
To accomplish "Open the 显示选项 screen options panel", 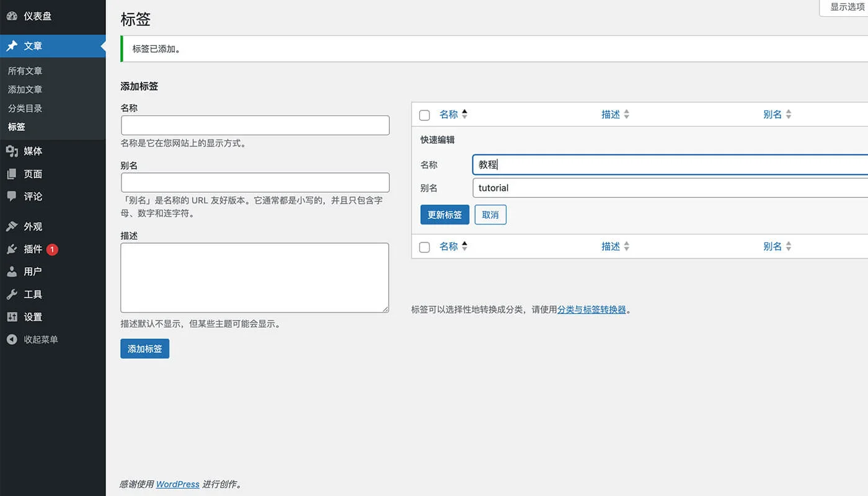I will coord(846,7).
